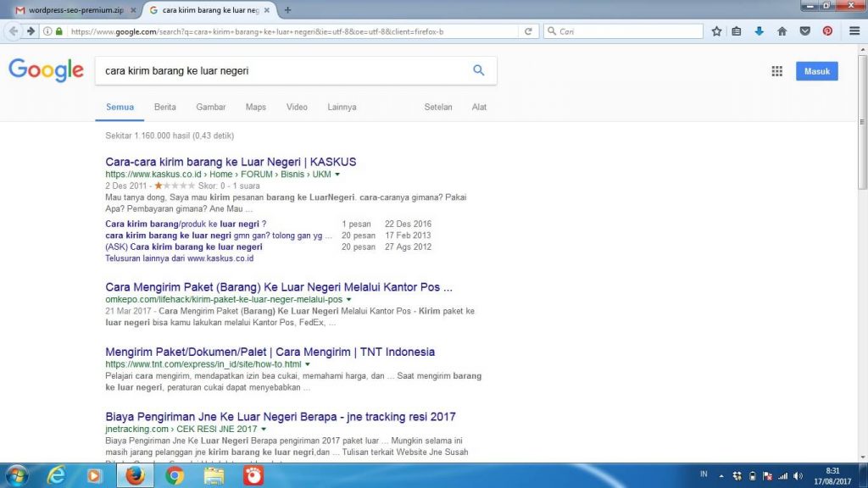Screen dimensions: 868x488
Task: Open the Google apps grid icon
Action: (776, 71)
